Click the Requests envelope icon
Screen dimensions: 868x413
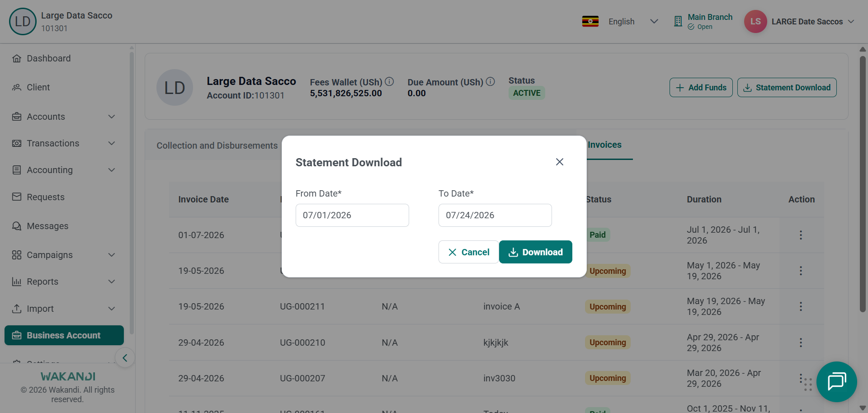tap(17, 197)
